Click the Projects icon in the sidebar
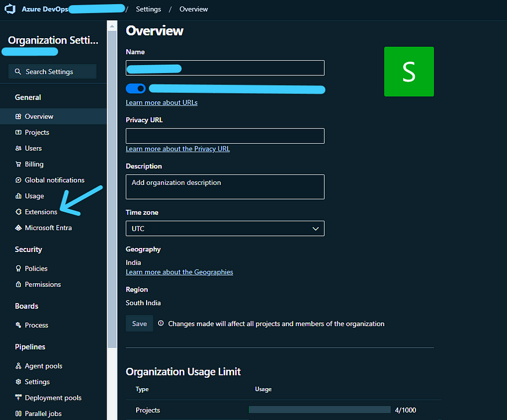The width and height of the screenshot is (507, 420). click(18, 132)
